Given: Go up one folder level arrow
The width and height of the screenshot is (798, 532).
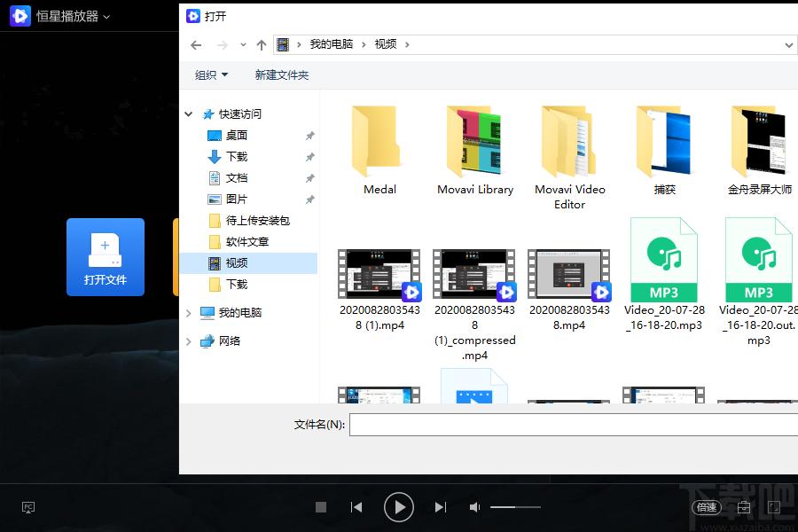Looking at the screenshot, I should coord(262,44).
